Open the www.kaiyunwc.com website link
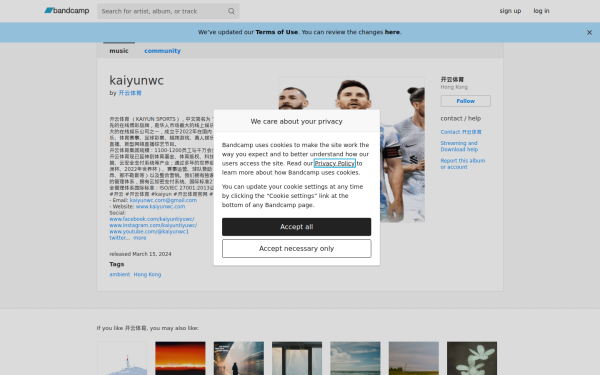 coord(160,207)
